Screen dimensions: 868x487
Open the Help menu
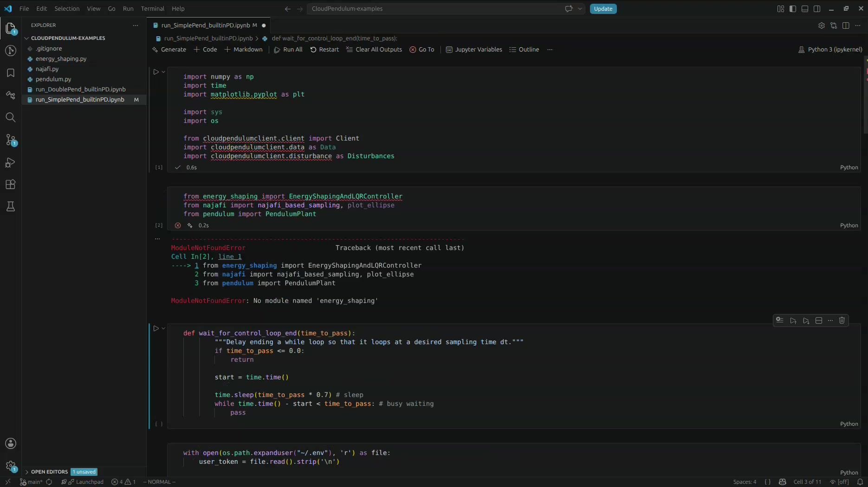178,9
